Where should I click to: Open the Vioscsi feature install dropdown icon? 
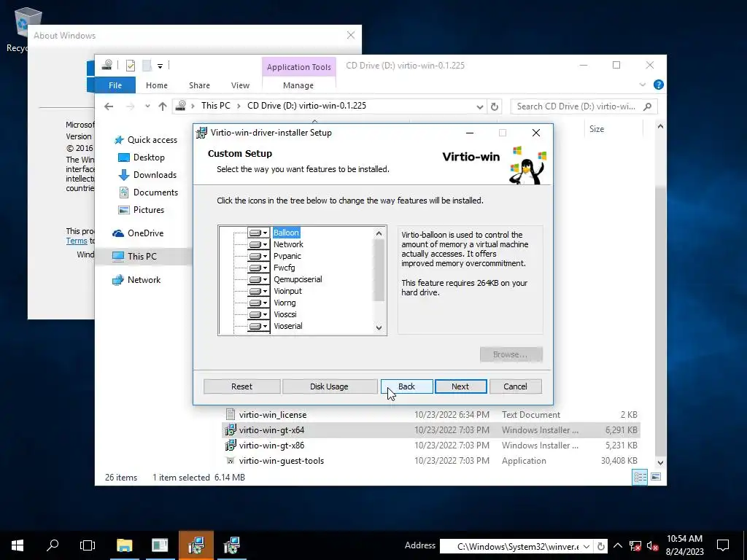point(259,314)
